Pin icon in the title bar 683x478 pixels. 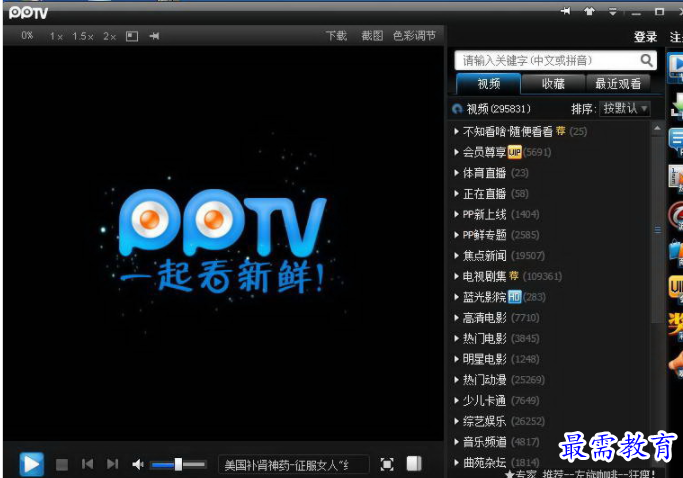[x=565, y=11]
